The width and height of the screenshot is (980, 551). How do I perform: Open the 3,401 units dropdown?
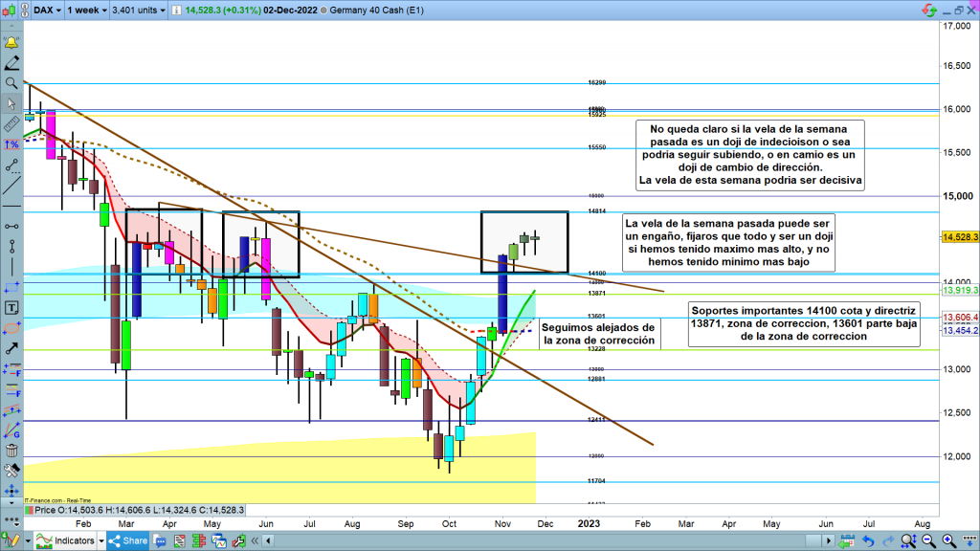pos(136,10)
